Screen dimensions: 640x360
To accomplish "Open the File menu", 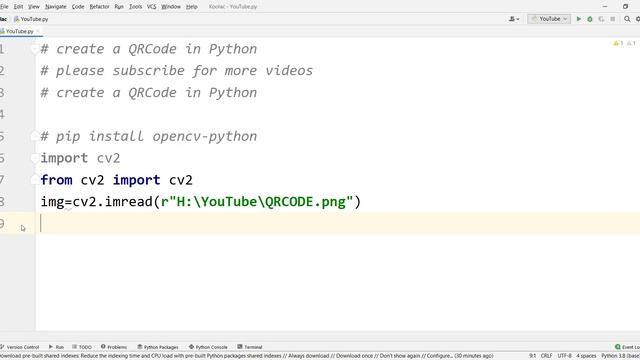I will tap(4, 7).
